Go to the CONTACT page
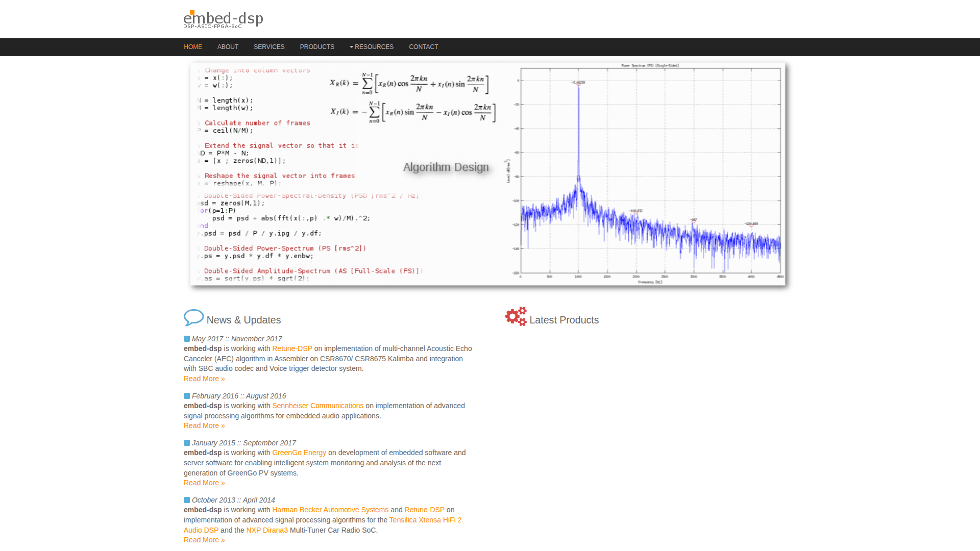The image size is (980, 551). coord(423,47)
